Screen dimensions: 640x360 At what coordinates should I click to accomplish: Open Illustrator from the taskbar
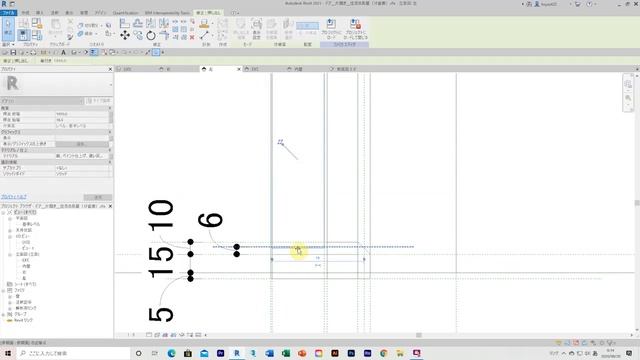click(335, 353)
